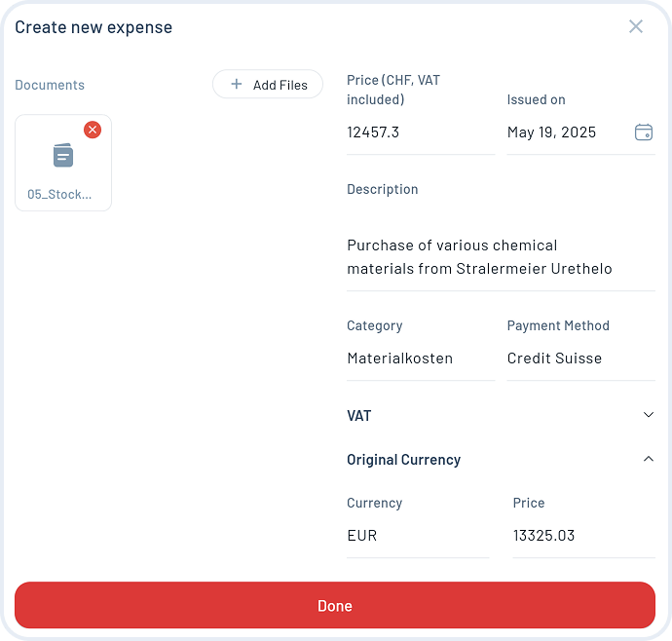The height and width of the screenshot is (641, 672).
Task: Close the Create new expense dialog
Action: click(636, 27)
